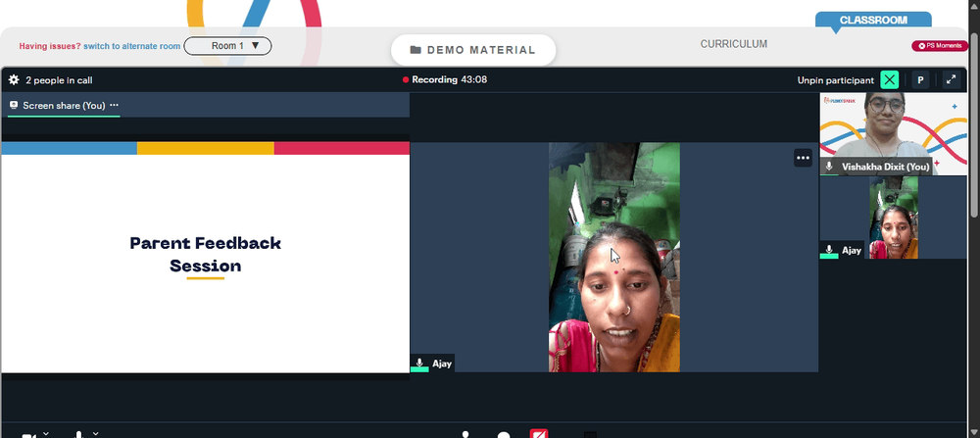Click the 'Unpin participant' label
This screenshot has width=980, height=438.
(836, 80)
